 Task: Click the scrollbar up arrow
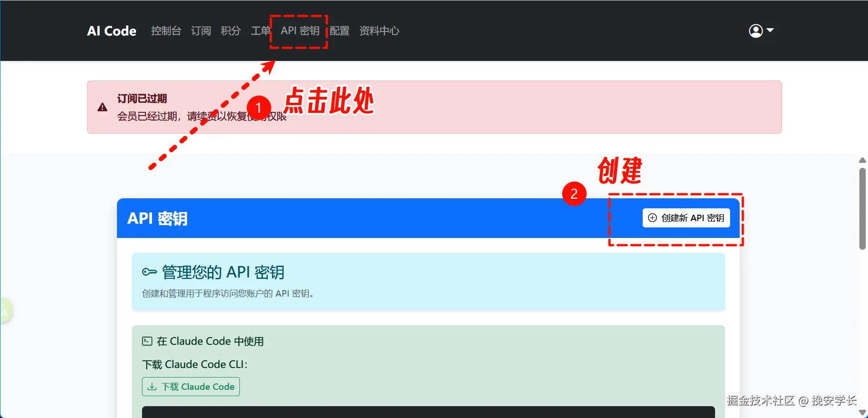[862, 160]
